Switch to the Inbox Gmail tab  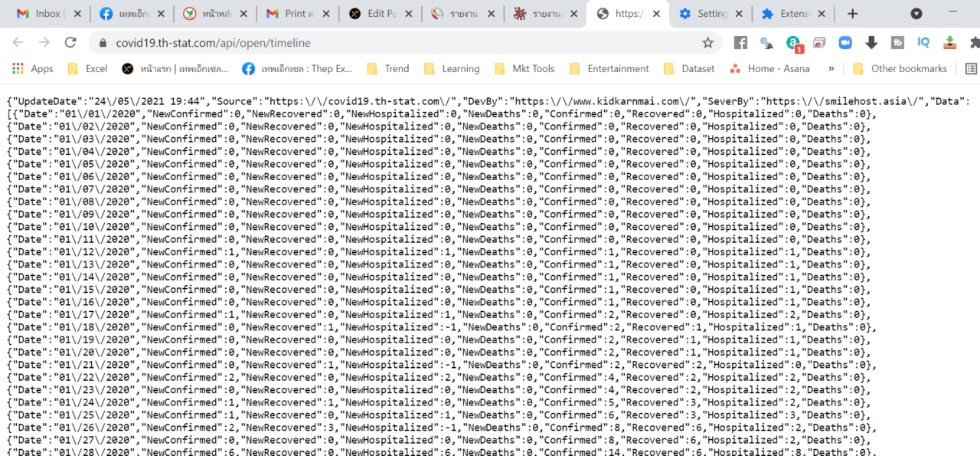click(42, 13)
